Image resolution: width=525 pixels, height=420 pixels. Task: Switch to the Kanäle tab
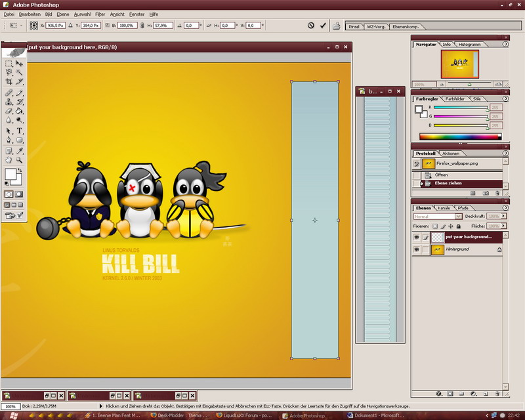coord(444,208)
